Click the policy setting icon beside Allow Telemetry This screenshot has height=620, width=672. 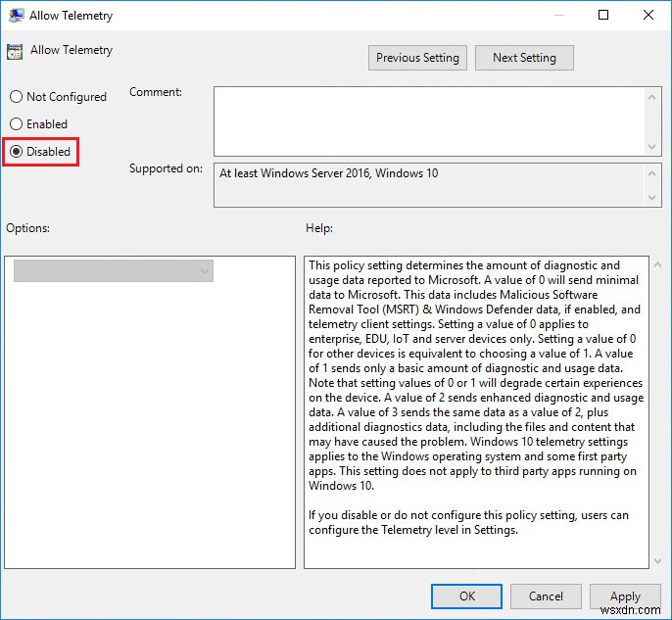15,51
